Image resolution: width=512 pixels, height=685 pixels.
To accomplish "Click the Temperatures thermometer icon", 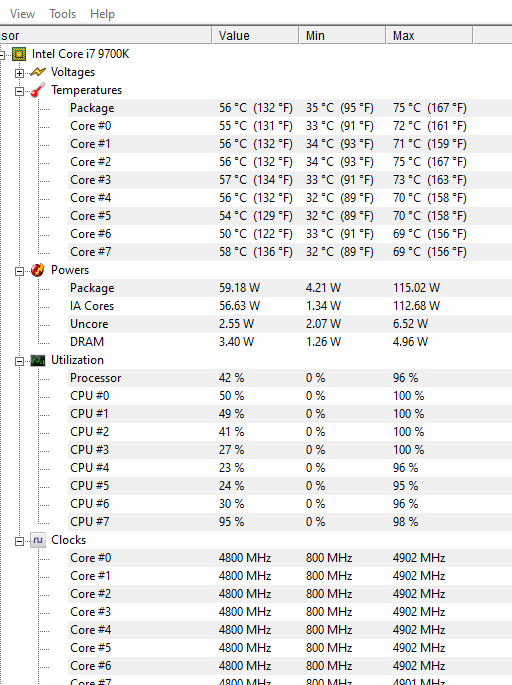I will click(x=38, y=90).
